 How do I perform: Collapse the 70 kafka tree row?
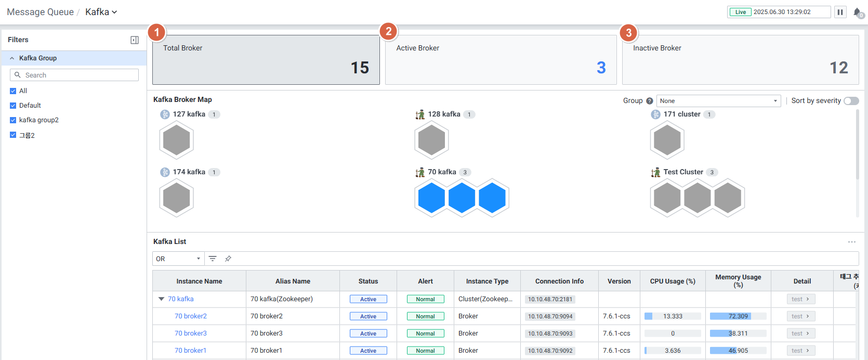coord(161,299)
